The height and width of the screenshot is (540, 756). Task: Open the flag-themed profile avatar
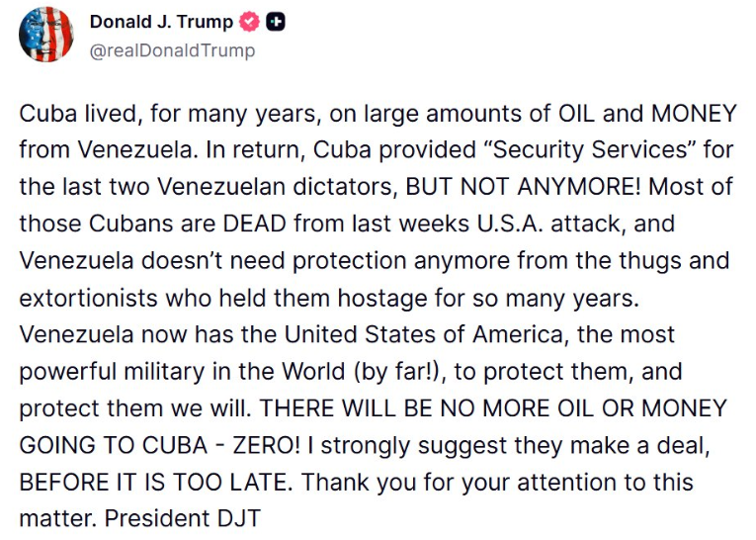tap(46, 35)
